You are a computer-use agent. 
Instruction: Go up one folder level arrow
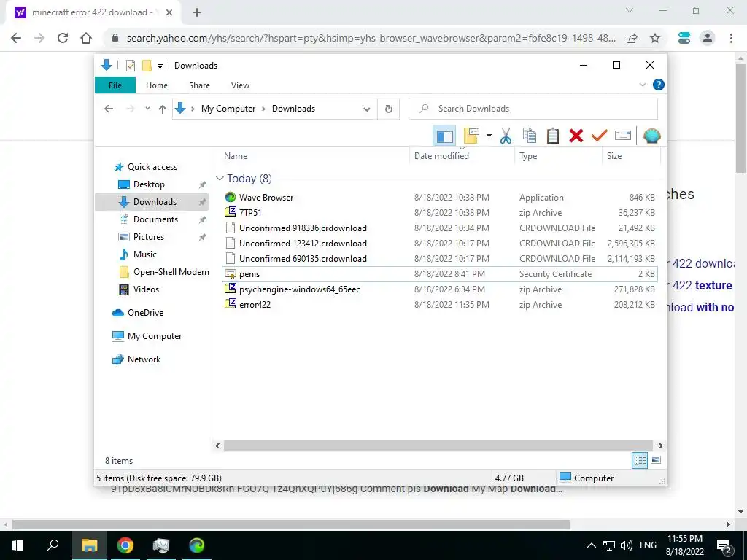[x=163, y=109]
